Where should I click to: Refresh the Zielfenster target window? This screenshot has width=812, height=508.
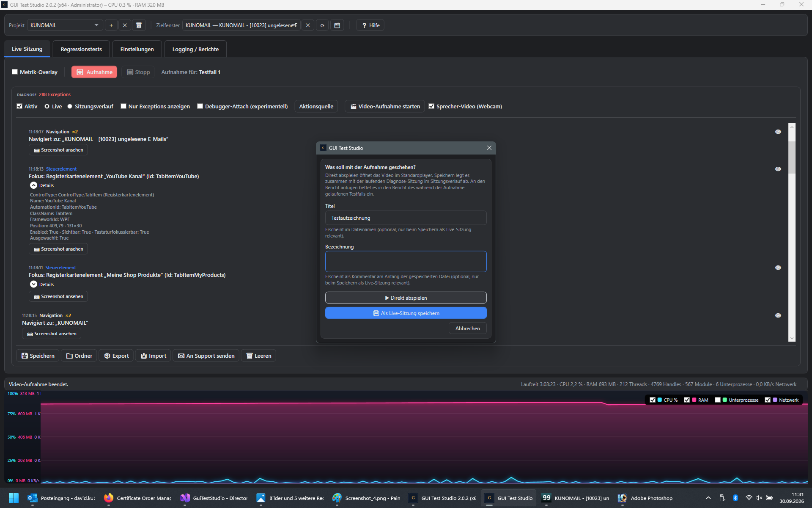322,25
